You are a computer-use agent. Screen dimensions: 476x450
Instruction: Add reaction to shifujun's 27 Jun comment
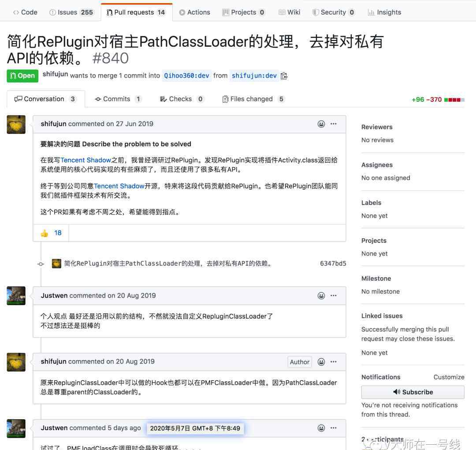321,124
